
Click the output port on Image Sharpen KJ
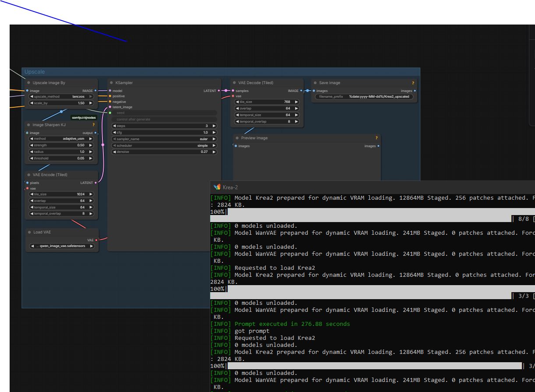click(x=95, y=133)
